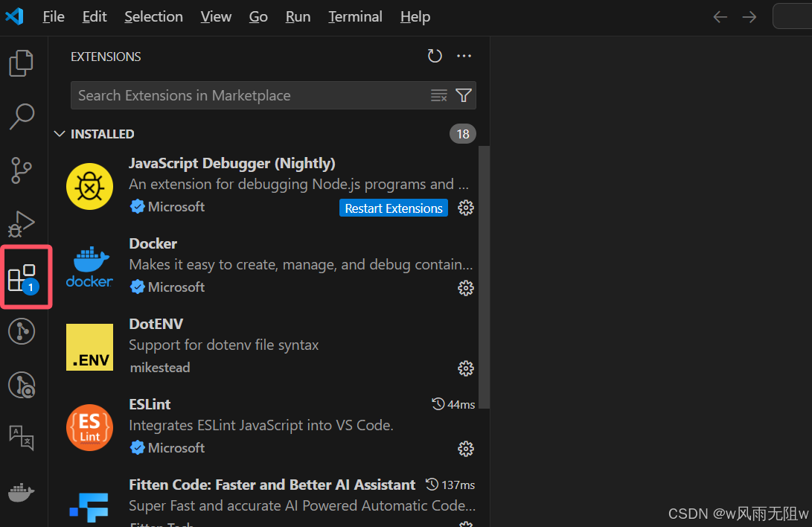Click 'Support for dotenv file syntax' description

(224, 345)
